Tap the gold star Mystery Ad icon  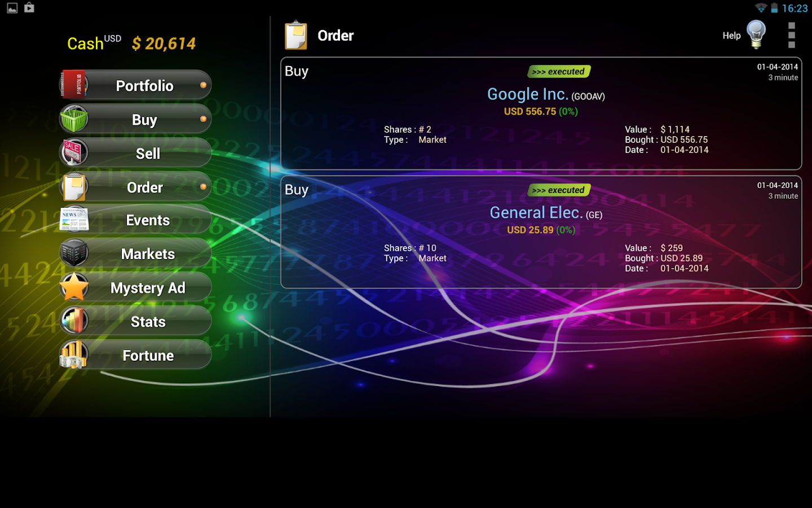[x=74, y=287]
